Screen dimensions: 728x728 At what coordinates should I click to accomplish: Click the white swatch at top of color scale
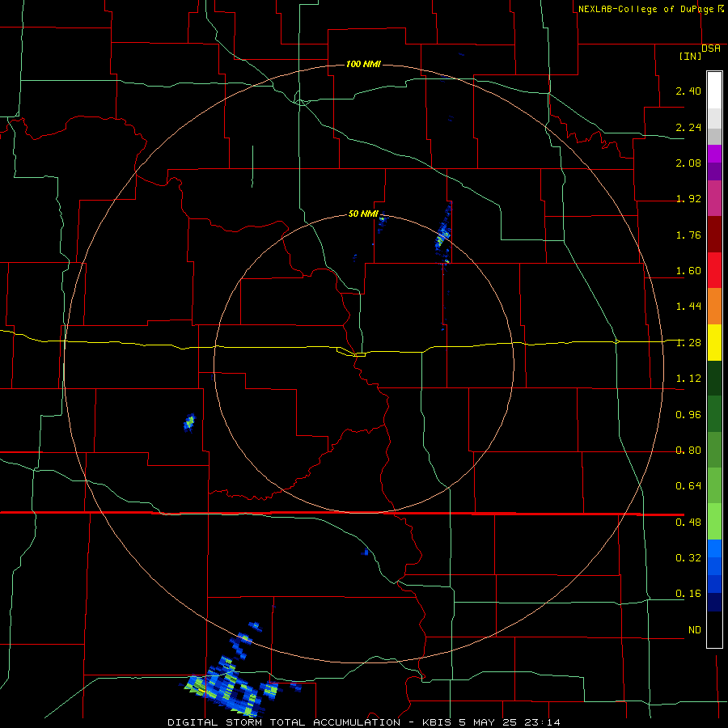[x=714, y=91]
